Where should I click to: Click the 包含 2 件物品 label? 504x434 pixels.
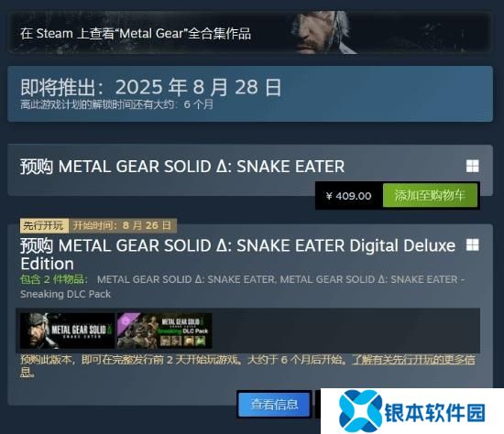coord(54,279)
